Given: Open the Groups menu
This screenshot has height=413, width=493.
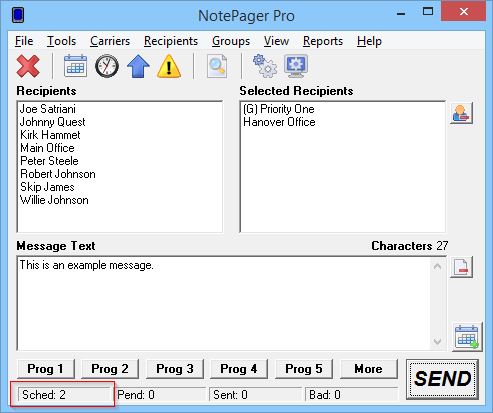Looking at the screenshot, I should [231, 41].
